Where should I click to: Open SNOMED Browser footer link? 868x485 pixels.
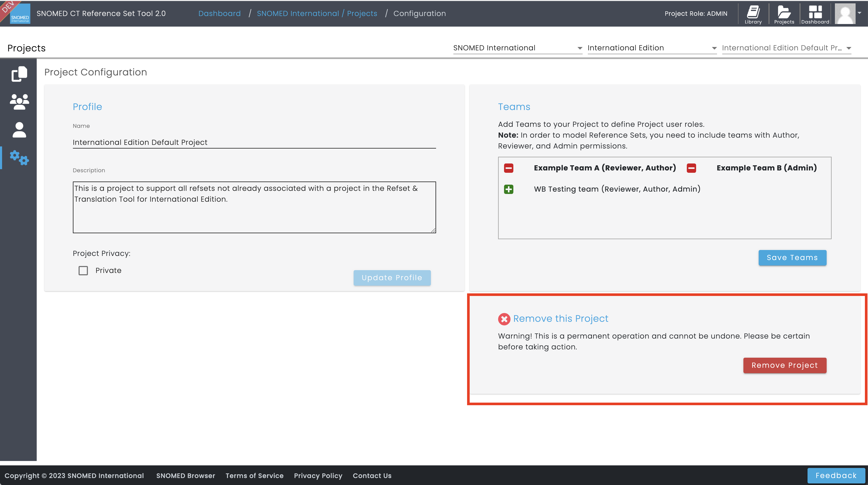point(186,476)
